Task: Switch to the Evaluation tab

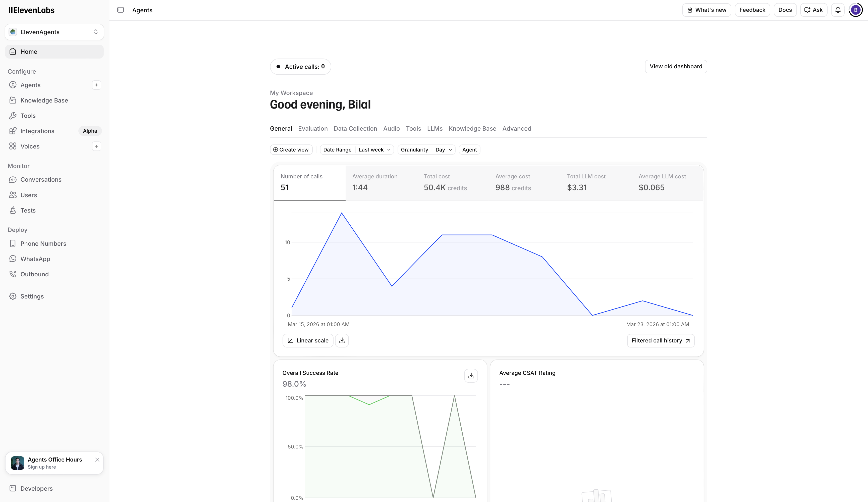Action: pos(312,128)
